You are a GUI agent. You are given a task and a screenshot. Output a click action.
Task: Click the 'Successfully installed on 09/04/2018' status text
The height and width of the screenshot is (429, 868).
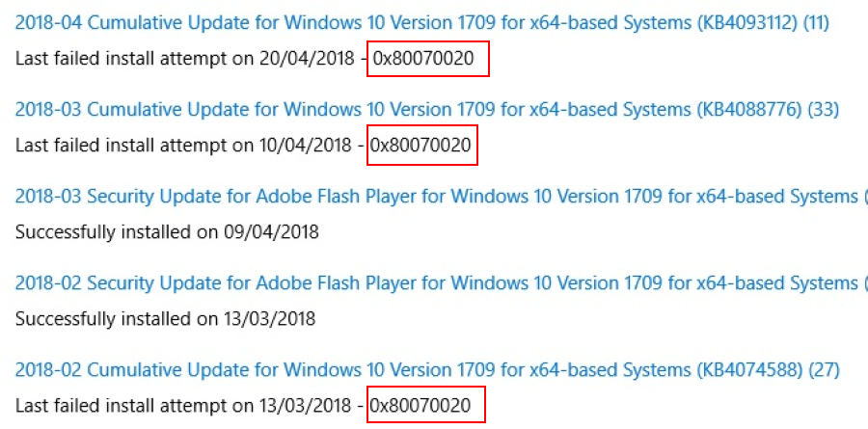167,232
